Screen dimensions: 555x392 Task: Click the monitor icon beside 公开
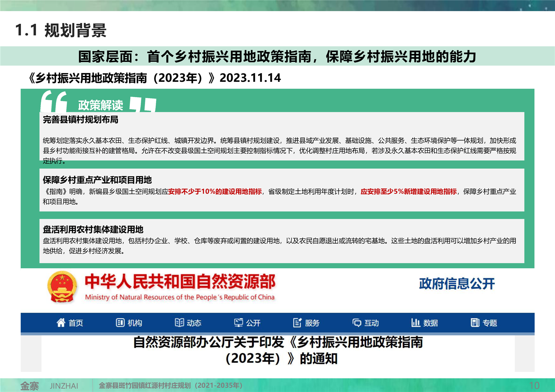point(239,322)
